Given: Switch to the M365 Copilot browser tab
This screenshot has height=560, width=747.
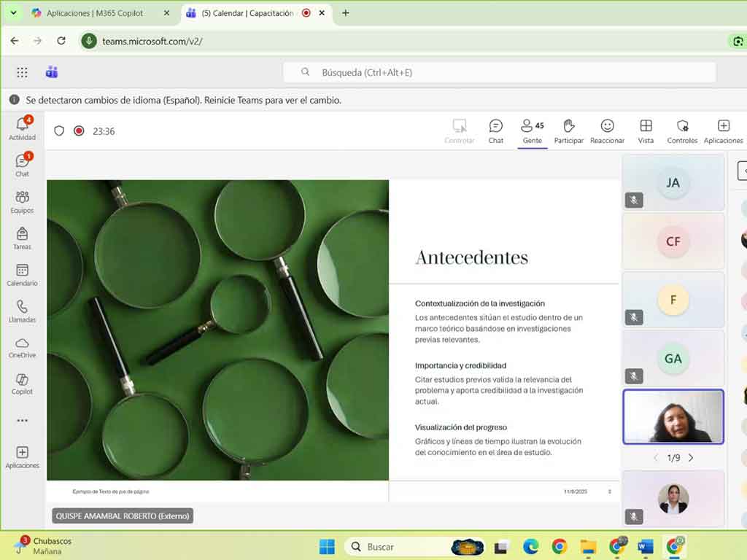Looking at the screenshot, I should (x=95, y=13).
